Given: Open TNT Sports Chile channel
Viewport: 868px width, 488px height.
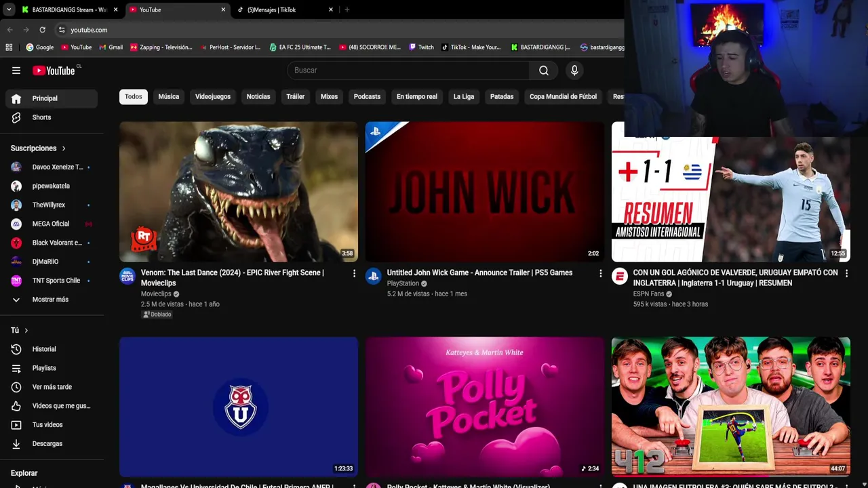Looking at the screenshot, I should tap(52, 281).
